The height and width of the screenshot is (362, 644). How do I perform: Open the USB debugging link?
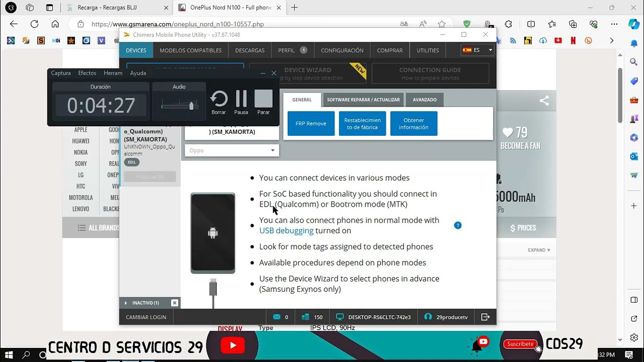point(286,231)
